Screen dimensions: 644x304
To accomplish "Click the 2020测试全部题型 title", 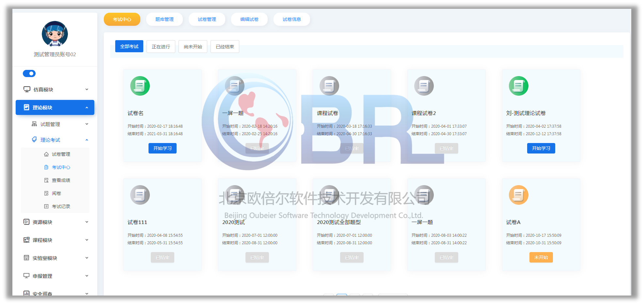I will coord(339,222).
